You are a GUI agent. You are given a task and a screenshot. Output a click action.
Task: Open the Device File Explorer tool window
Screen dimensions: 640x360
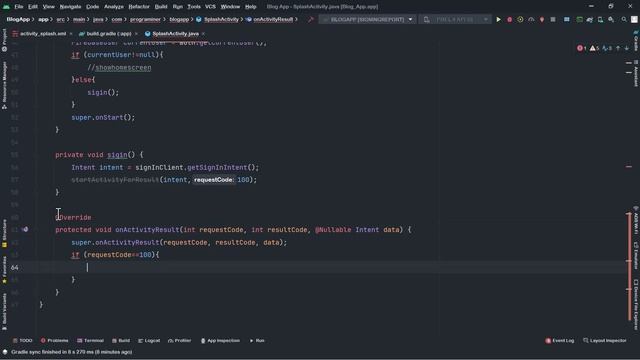[636, 304]
